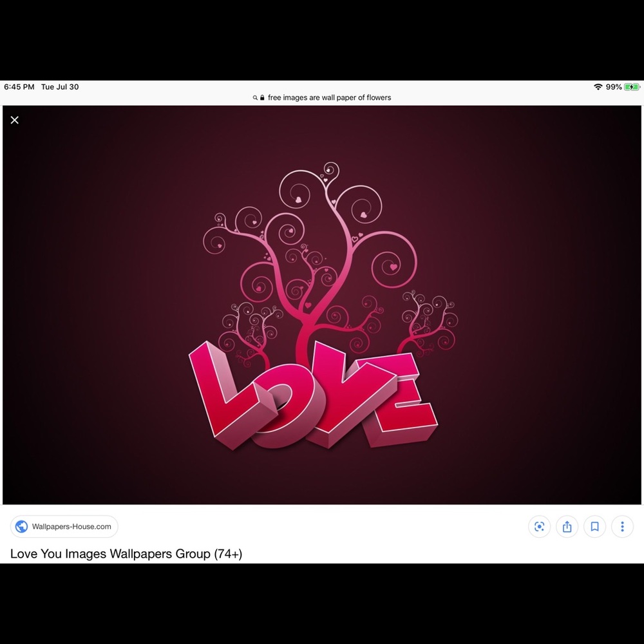
Task: Open the Love You Images Wallpapers Group title
Action: pos(126,554)
